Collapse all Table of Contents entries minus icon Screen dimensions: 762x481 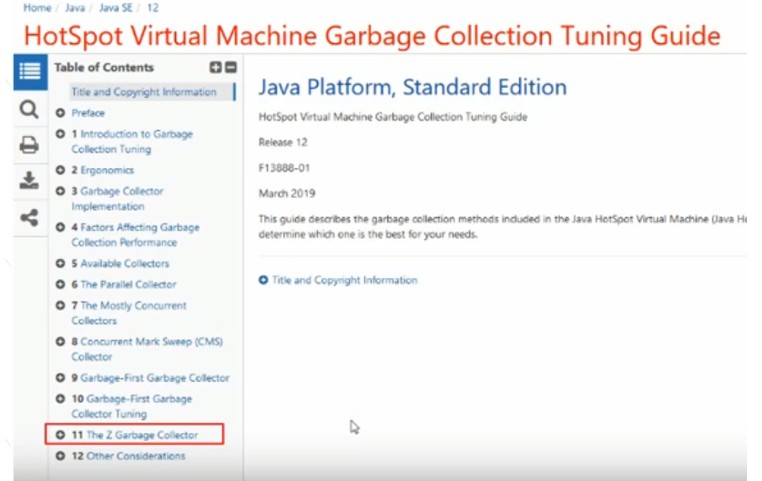coord(231,68)
